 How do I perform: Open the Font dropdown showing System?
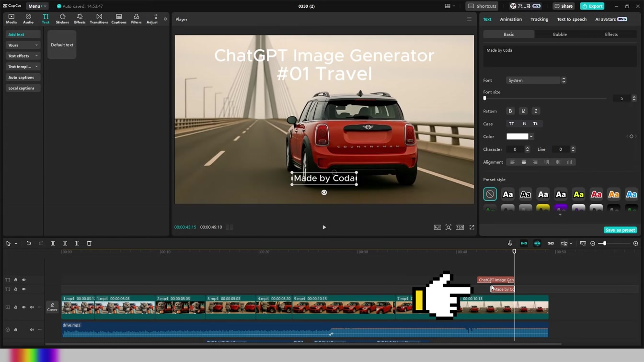coord(536,80)
